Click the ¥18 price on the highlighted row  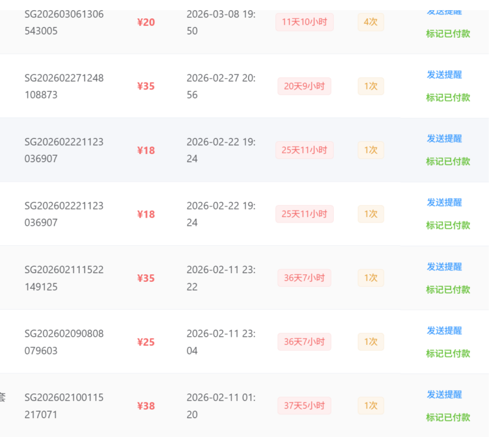pyautogui.click(x=146, y=150)
